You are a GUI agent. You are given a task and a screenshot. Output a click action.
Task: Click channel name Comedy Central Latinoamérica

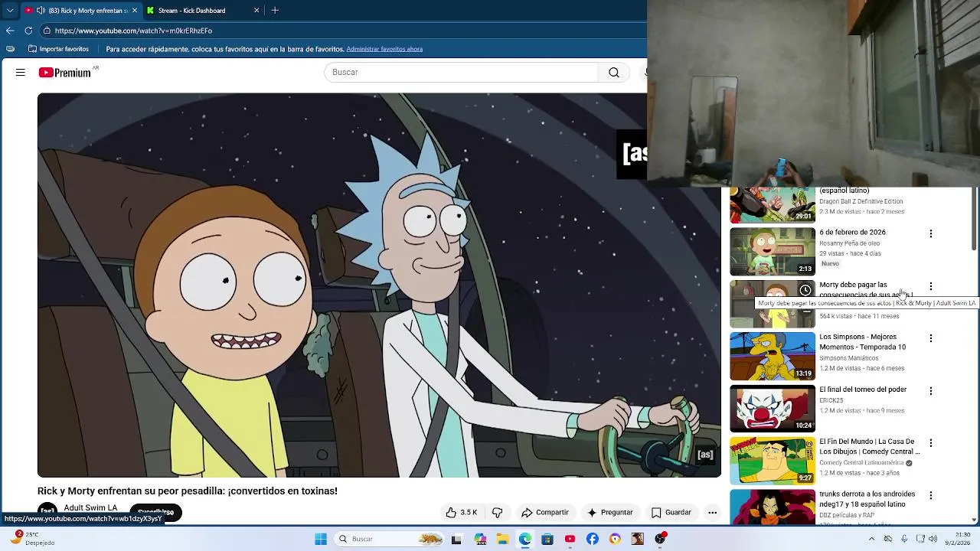click(861, 463)
